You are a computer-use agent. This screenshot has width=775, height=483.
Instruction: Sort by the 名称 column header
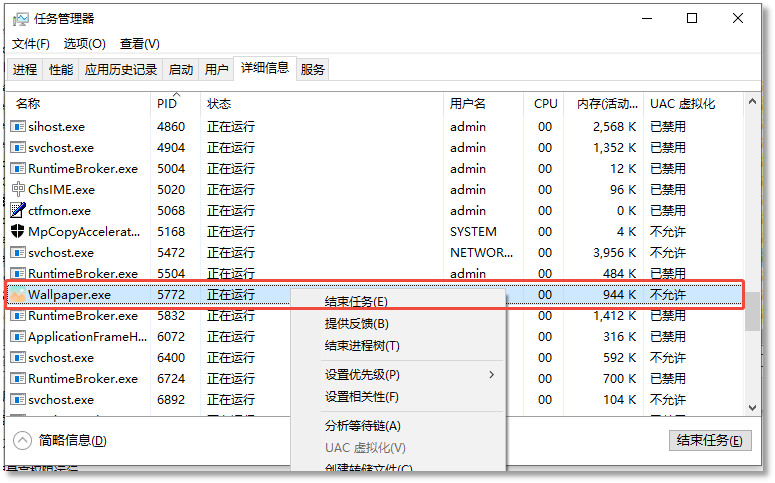tap(28, 104)
